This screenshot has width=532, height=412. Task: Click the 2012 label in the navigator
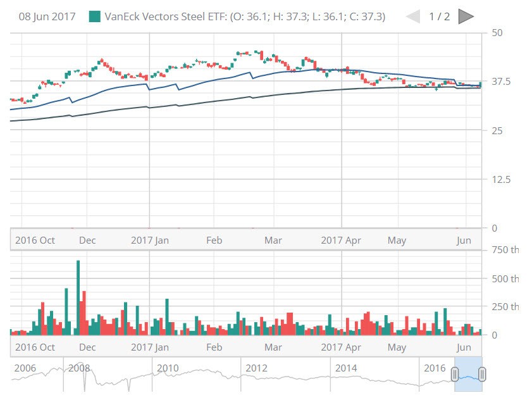(256, 368)
